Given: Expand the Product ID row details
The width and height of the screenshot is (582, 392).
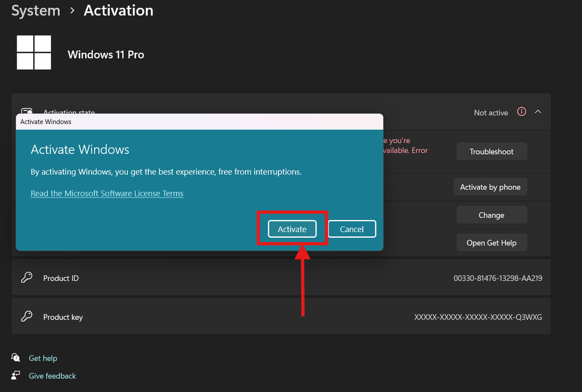Looking at the screenshot, I should point(282,278).
